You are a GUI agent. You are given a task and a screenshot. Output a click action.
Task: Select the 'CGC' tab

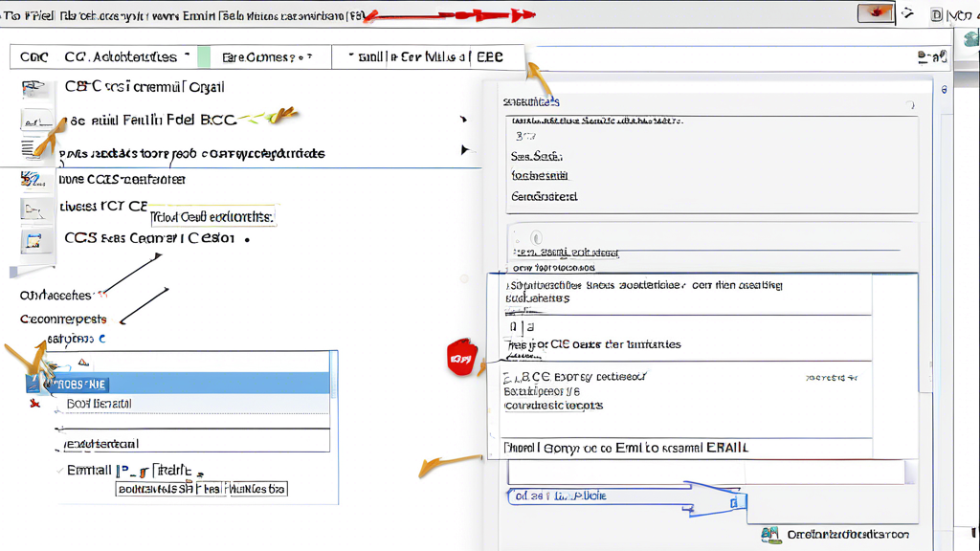click(33, 56)
